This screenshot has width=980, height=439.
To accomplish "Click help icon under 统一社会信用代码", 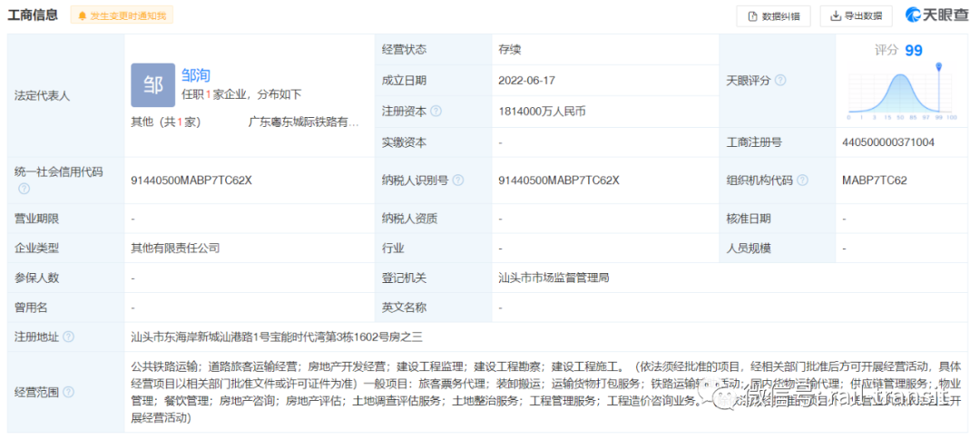I will click(24, 189).
